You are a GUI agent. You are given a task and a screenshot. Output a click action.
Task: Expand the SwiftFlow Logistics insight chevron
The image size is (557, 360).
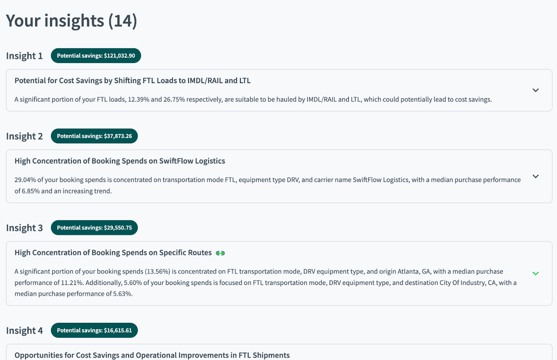(x=535, y=176)
